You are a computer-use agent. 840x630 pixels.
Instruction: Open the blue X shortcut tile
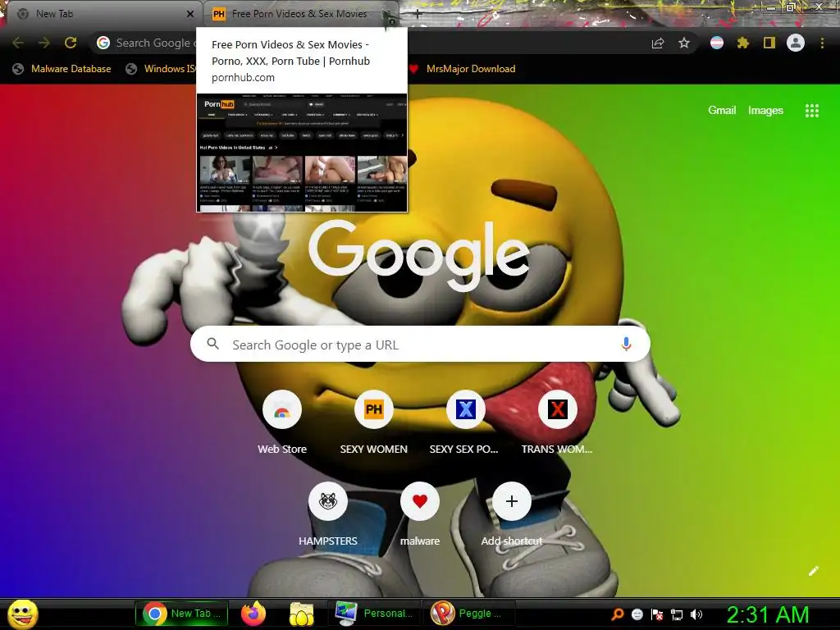[x=466, y=422]
